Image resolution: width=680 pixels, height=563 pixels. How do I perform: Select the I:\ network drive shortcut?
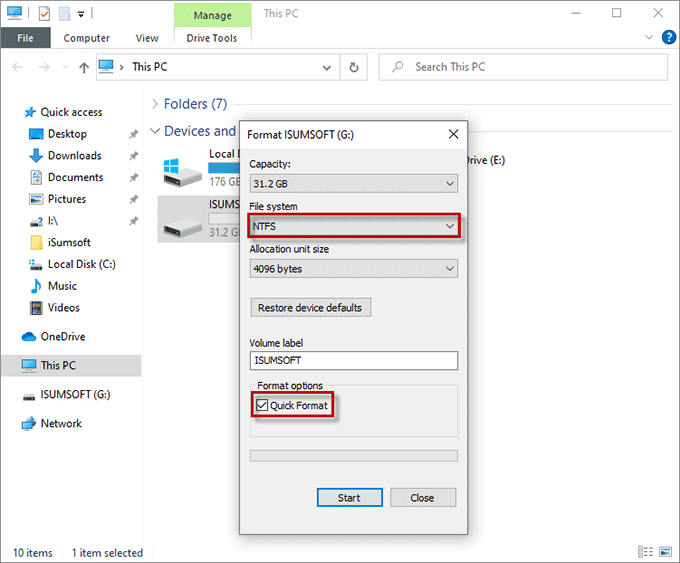click(43, 221)
